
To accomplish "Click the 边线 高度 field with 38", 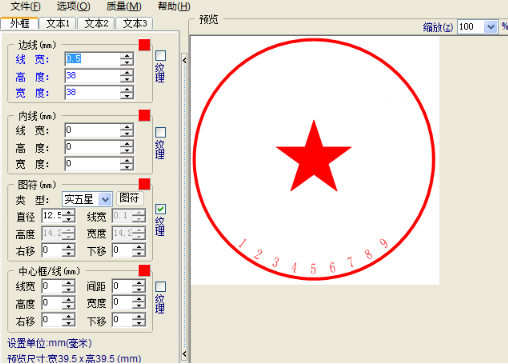I will tap(92, 76).
